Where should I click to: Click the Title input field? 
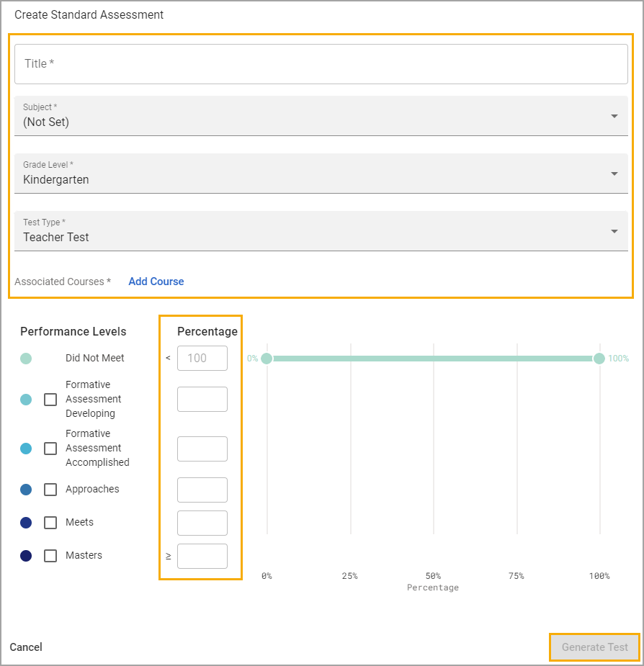321,64
